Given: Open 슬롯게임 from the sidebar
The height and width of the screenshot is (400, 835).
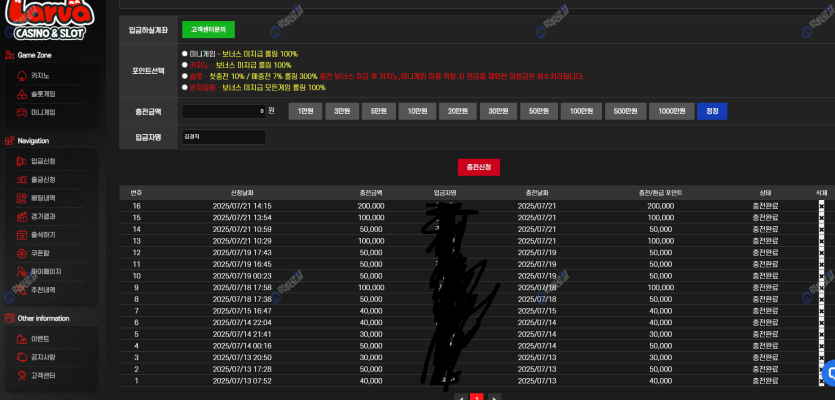Looking at the screenshot, I should (x=43, y=93).
